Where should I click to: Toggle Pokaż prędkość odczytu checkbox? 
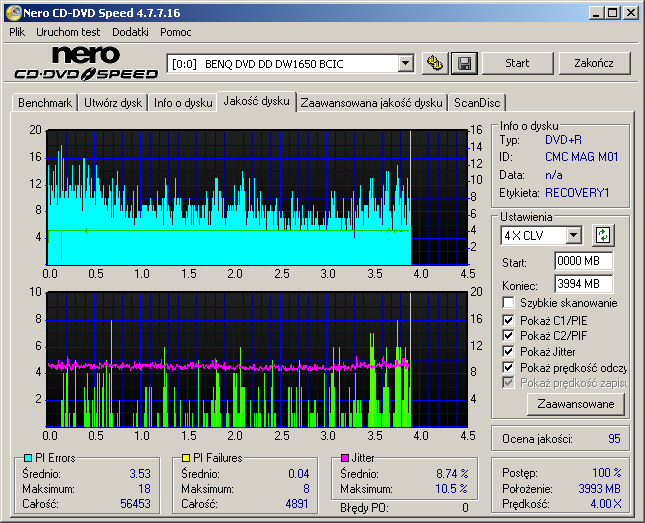(x=508, y=367)
